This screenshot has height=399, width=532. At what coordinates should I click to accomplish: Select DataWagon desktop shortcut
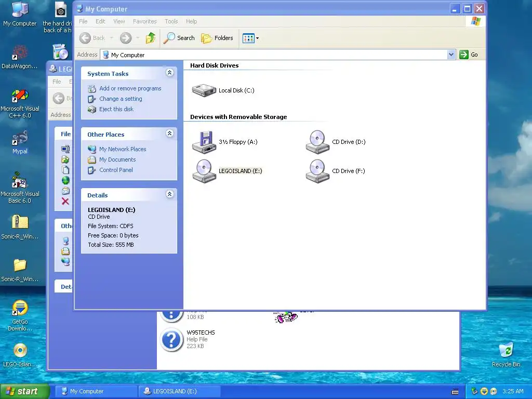tap(20, 57)
